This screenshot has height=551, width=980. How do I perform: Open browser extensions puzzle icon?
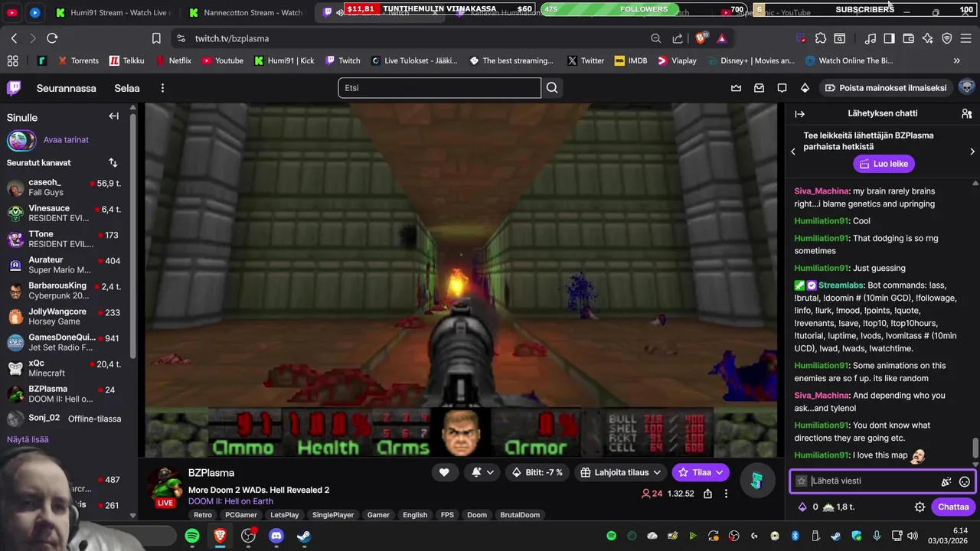(821, 38)
